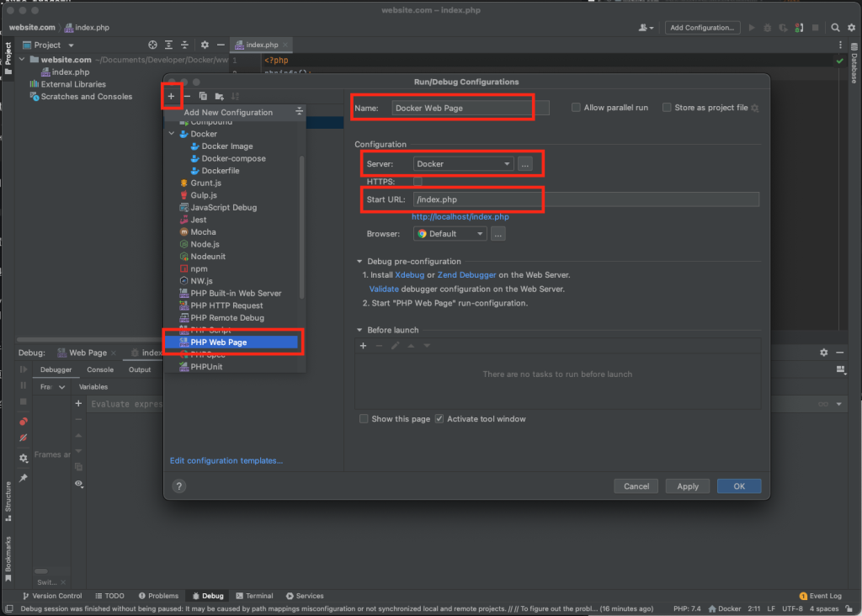The width and height of the screenshot is (862, 616).
Task: Copy configuration icon in dialog toolbar
Action: pyautogui.click(x=203, y=96)
